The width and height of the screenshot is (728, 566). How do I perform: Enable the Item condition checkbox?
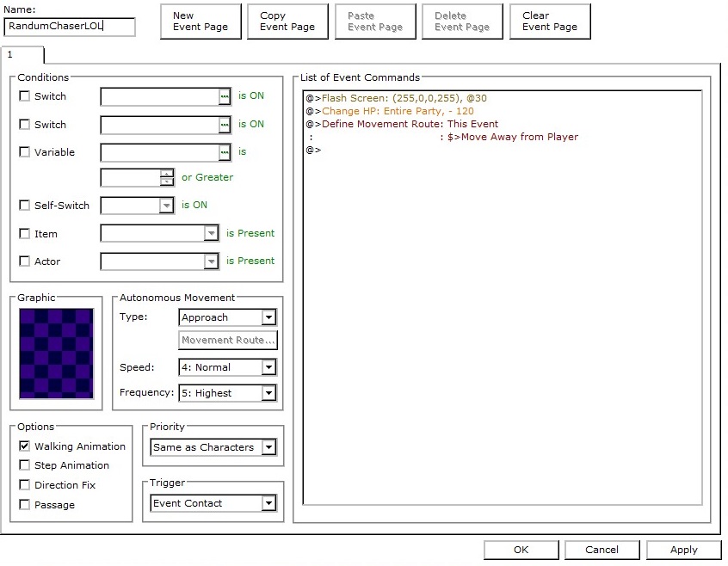[24, 233]
